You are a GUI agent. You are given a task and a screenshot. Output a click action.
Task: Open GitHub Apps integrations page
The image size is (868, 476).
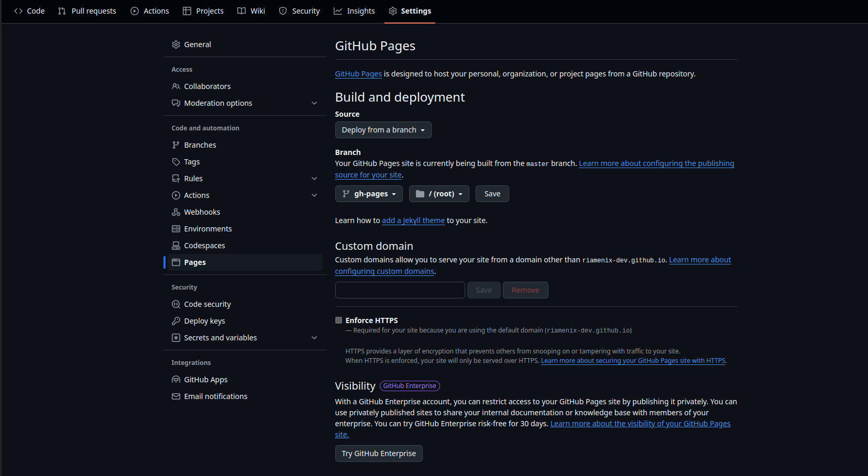(x=245, y=380)
